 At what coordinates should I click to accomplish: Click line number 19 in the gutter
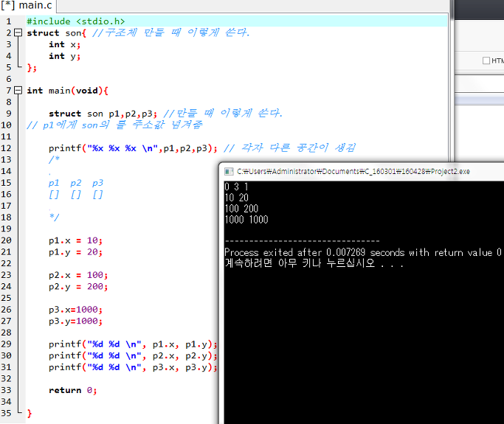tap(6, 229)
